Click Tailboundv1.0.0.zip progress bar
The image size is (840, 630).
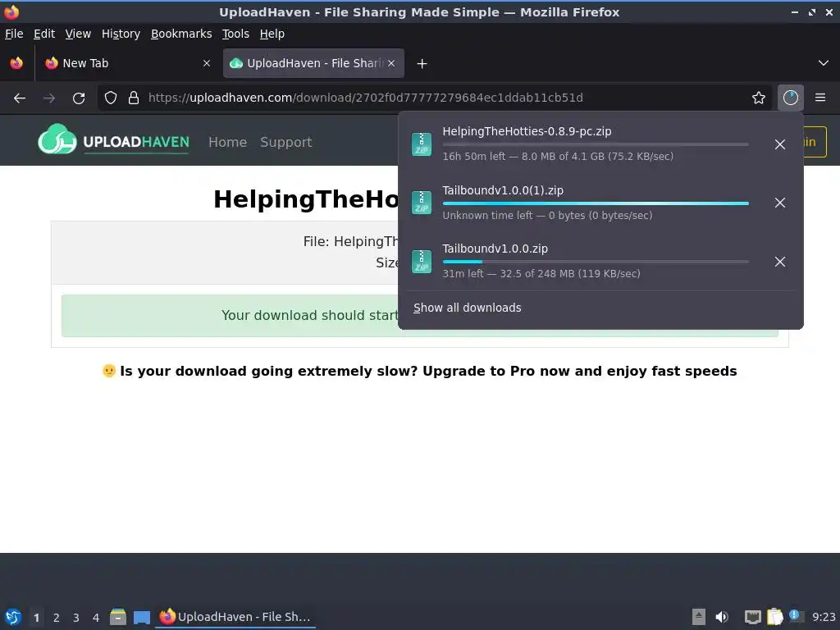(596, 262)
